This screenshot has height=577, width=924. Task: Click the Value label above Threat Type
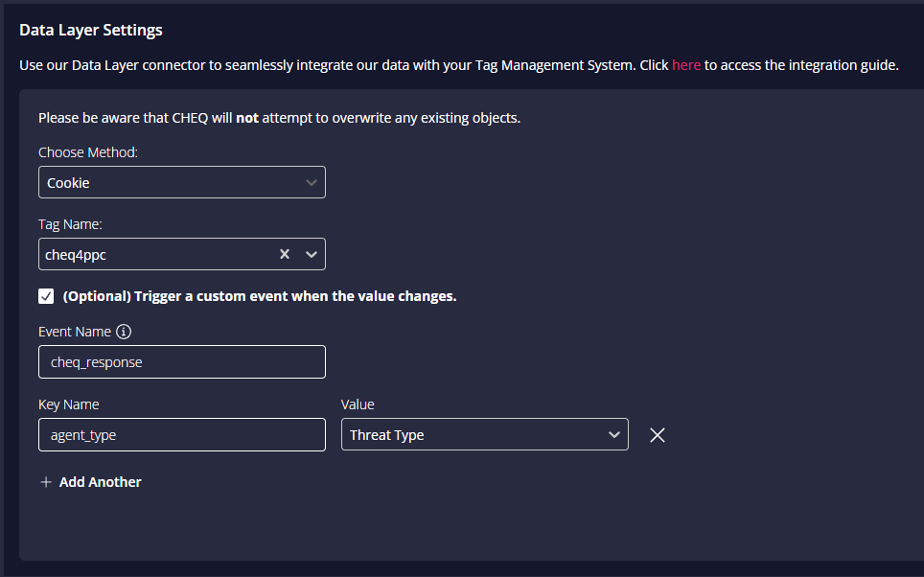(x=358, y=404)
